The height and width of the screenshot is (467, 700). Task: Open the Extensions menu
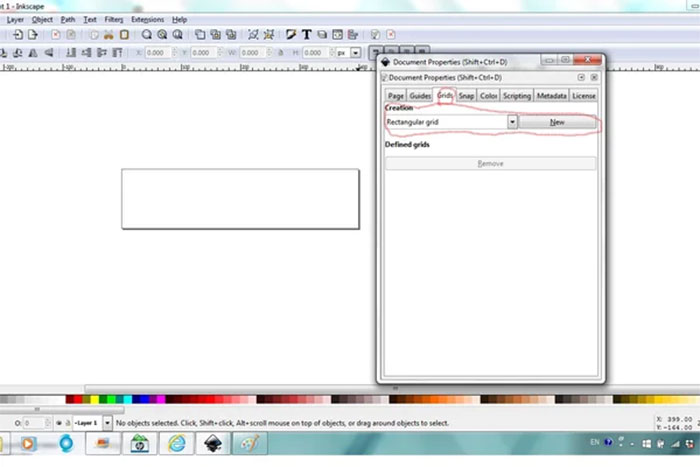(147, 19)
